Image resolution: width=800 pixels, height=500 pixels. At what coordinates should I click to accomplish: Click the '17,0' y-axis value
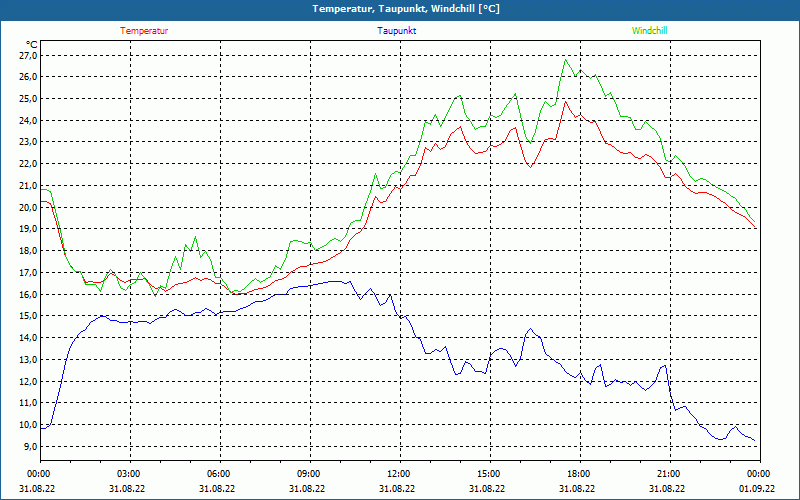28,272
